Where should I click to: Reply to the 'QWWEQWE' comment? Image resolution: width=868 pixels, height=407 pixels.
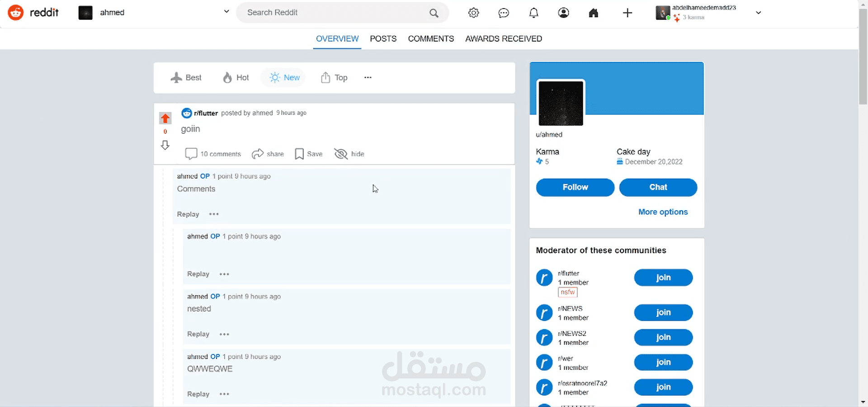[198, 394]
